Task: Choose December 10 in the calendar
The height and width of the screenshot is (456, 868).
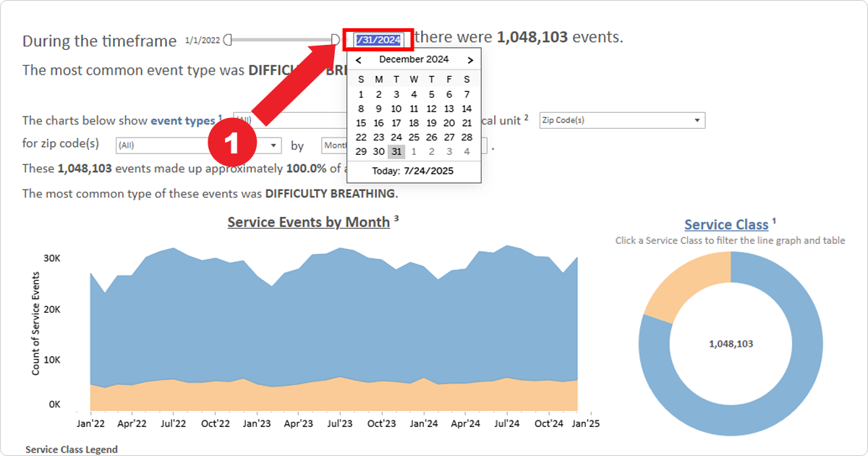Action: tap(396, 109)
